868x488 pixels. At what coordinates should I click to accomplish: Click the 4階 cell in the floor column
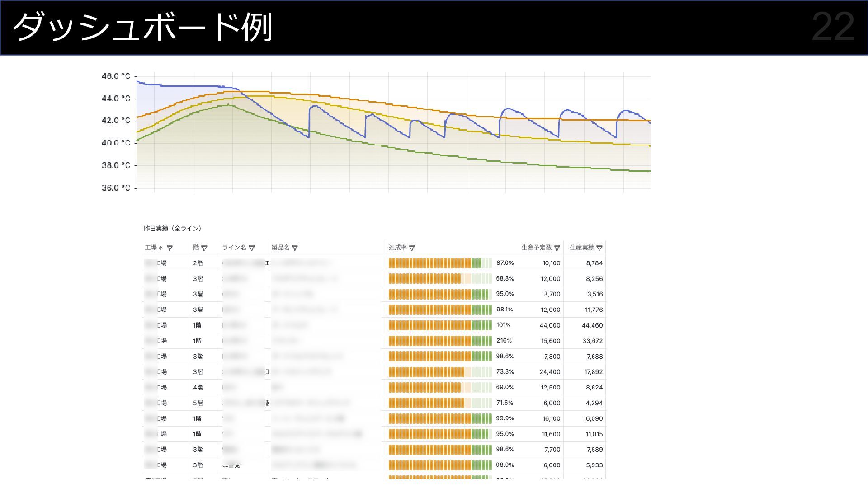198,387
